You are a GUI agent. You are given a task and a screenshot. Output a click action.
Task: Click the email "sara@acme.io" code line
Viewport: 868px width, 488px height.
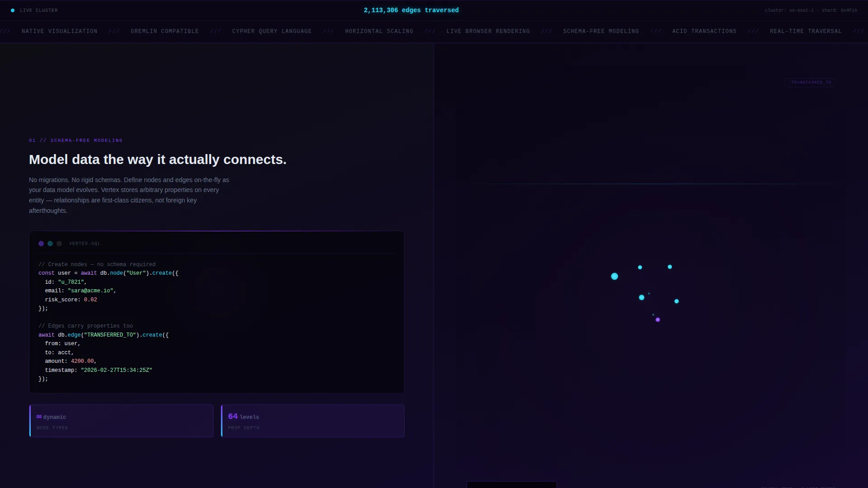(81, 291)
